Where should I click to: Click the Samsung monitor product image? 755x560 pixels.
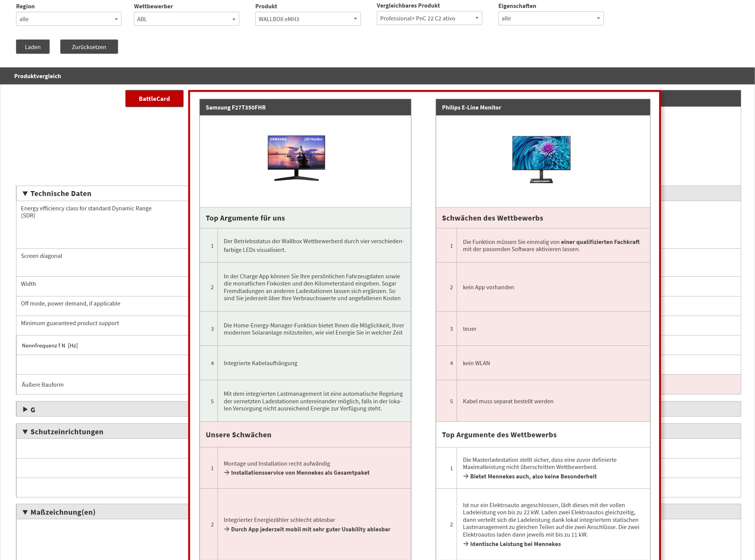296,158
